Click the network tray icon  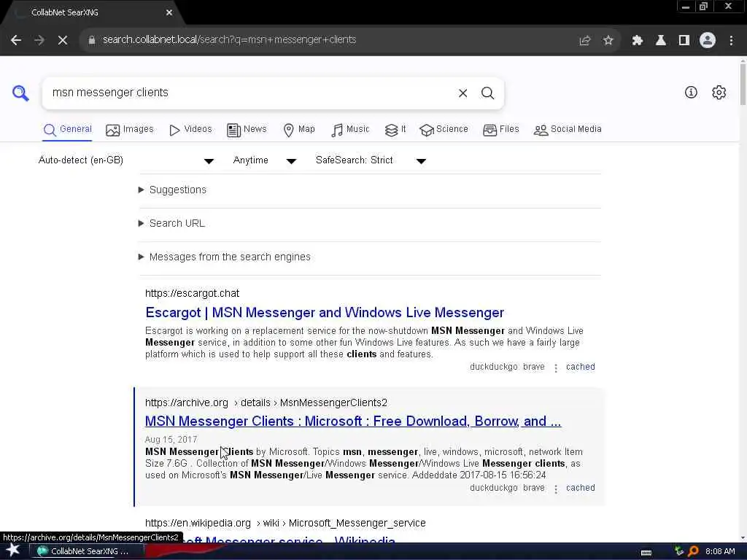point(679,551)
